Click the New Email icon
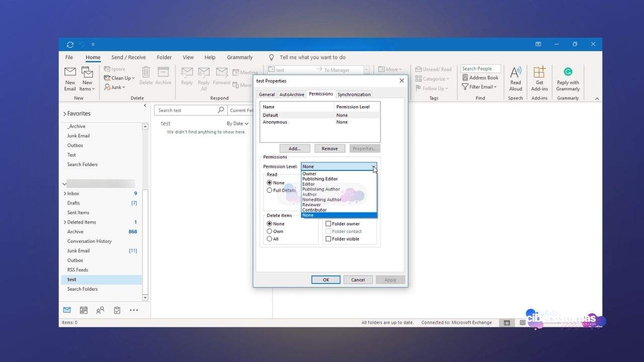Viewport: 644px width, 362px height. pos(70,73)
